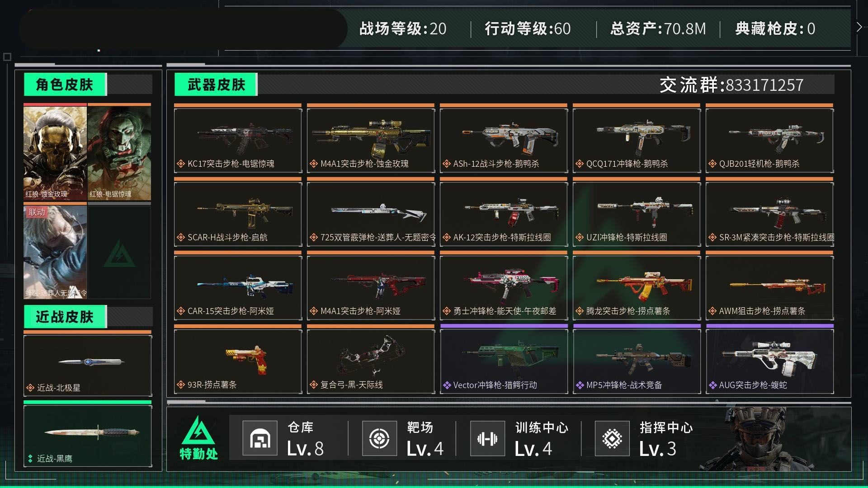
Task: Click the 仓库 warehouse icon
Action: pyautogui.click(x=260, y=438)
